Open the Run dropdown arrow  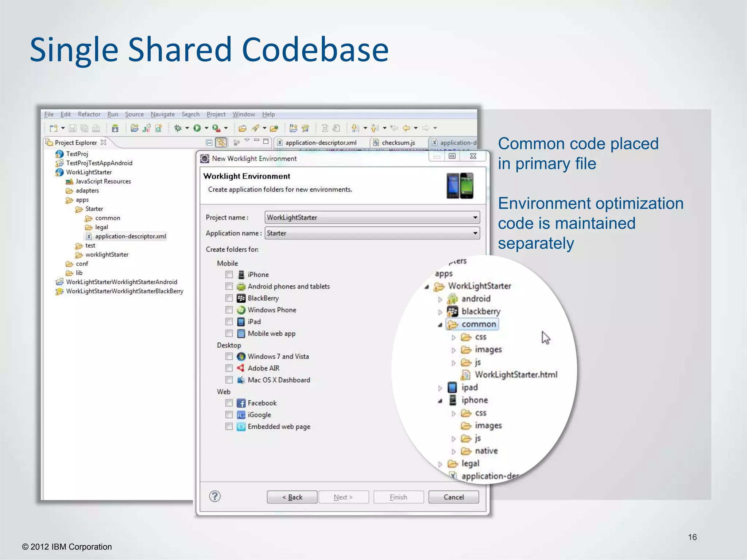(x=206, y=128)
